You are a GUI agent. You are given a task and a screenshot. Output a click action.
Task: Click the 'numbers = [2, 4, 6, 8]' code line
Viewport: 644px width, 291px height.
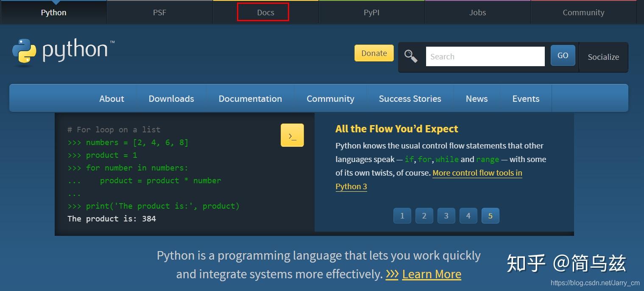[x=128, y=143]
